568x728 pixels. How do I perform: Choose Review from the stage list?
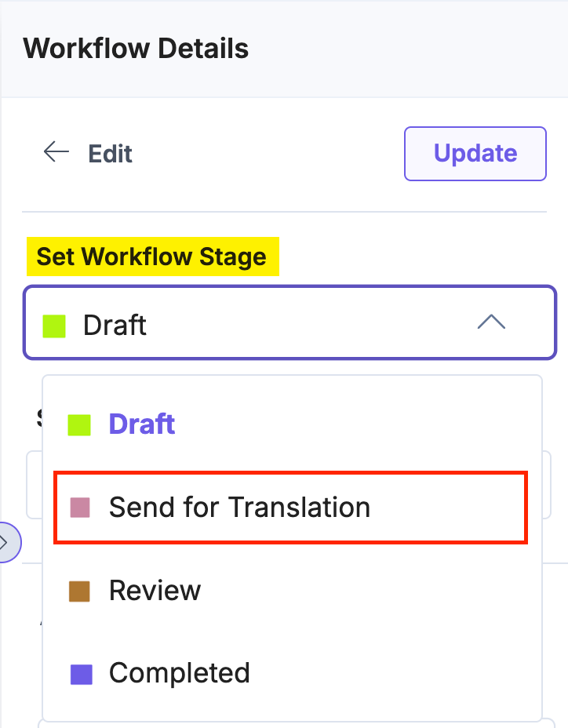[x=155, y=590]
